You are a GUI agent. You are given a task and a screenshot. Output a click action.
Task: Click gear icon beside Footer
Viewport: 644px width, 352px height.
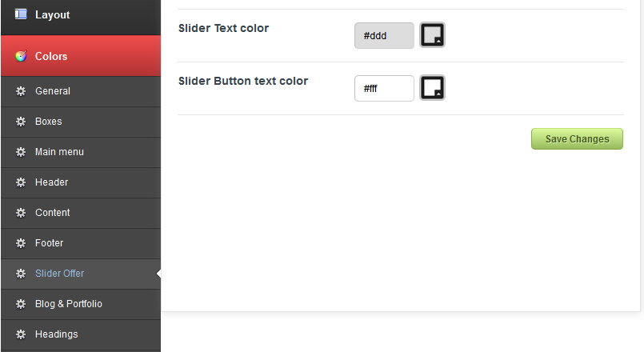[21, 243]
